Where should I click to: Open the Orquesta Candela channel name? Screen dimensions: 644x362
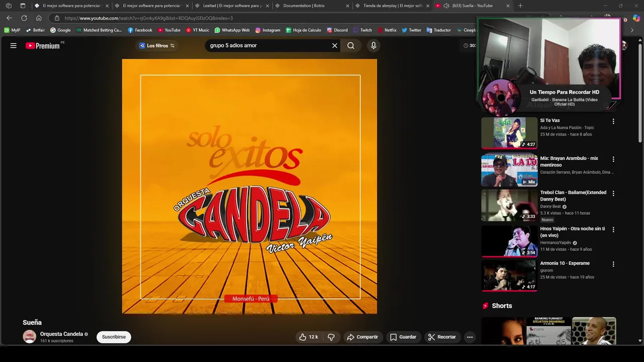pos(61,334)
